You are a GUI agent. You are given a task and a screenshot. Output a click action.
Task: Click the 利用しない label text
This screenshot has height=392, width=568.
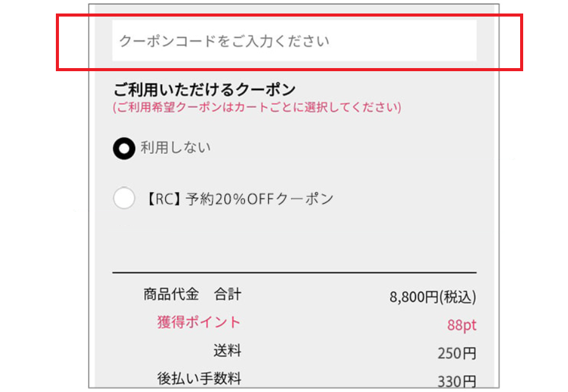coord(176,148)
